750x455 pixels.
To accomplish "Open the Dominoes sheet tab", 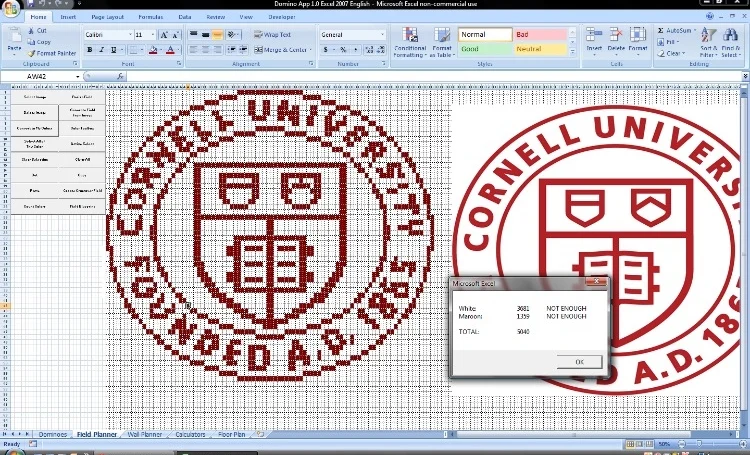I will click(x=53, y=434).
